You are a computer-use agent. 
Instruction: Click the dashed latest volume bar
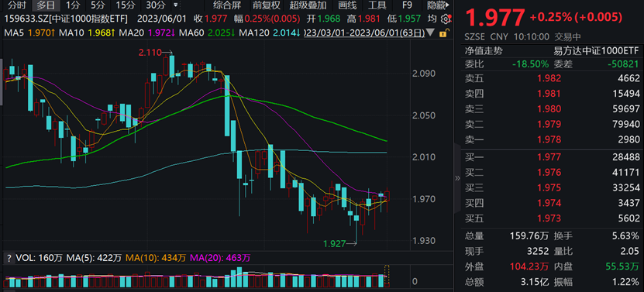click(x=386, y=276)
